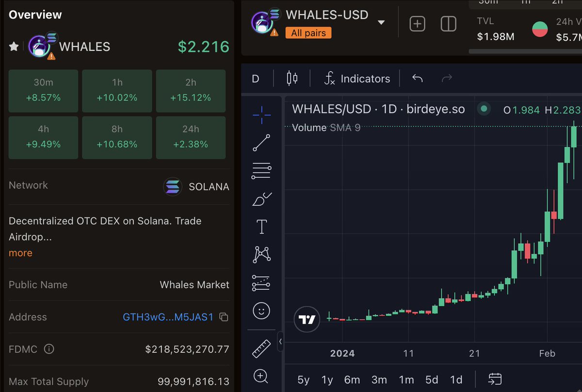Open the Indicators menu

click(x=357, y=78)
